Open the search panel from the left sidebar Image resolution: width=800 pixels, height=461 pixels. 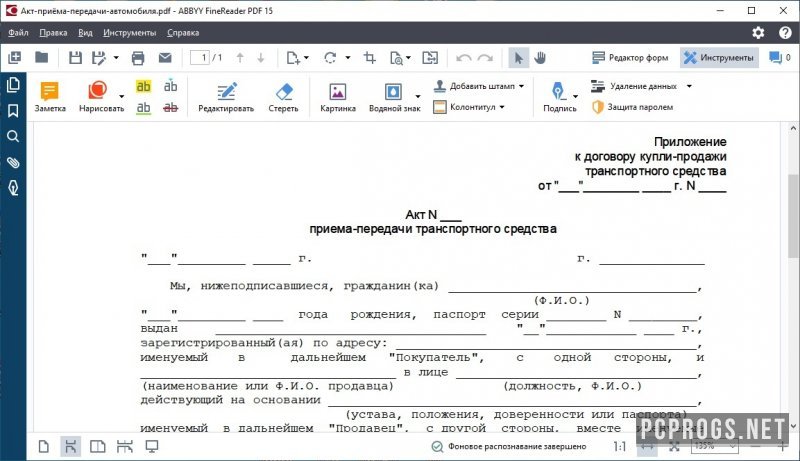click(x=14, y=136)
